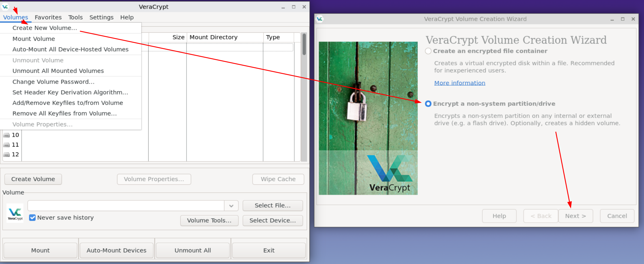Choose 'Change Volume Password...' entry
The image size is (644, 264).
tap(71, 82)
